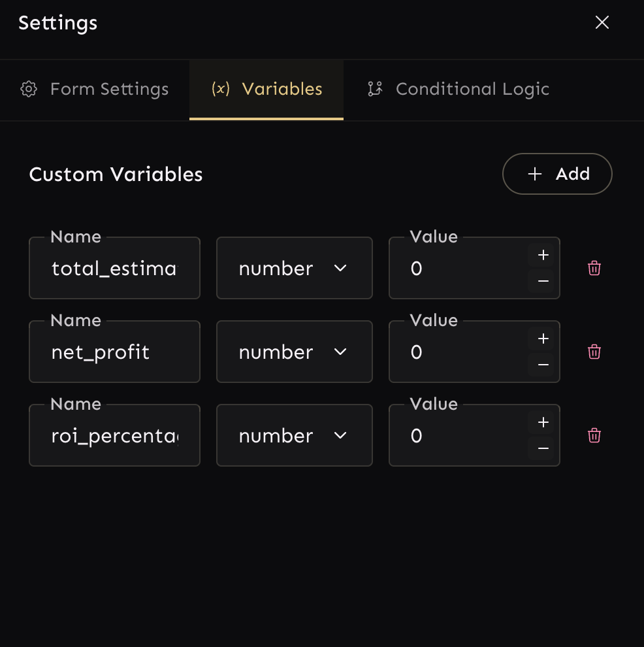
Task: Delete the total_estimate variable with trash icon
Action: tap(594, 268)
